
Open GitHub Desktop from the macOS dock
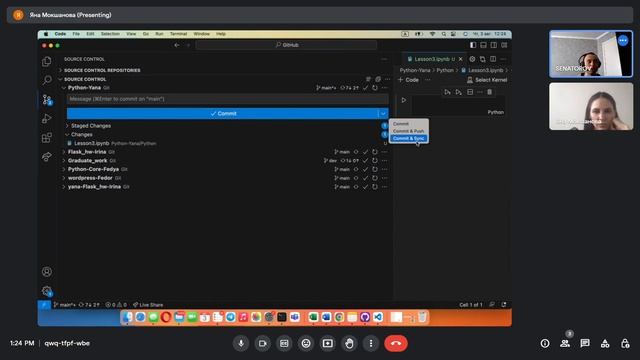pos(365,317)
